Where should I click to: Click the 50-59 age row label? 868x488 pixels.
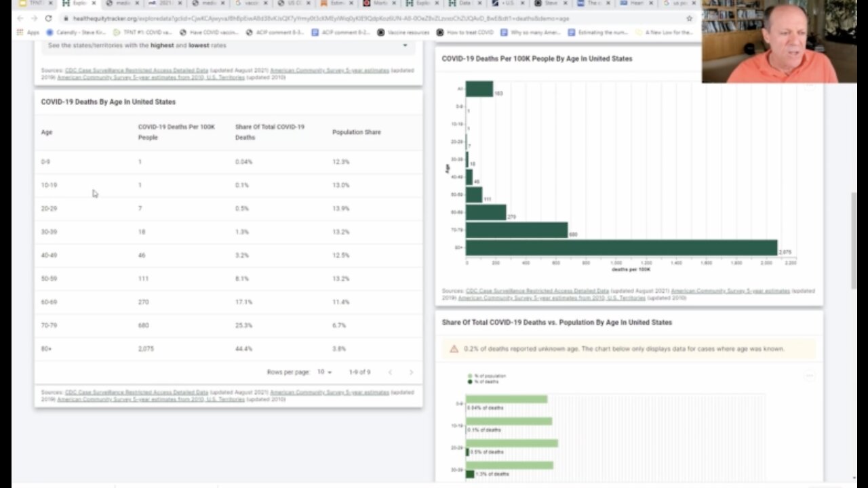(49, 279)
